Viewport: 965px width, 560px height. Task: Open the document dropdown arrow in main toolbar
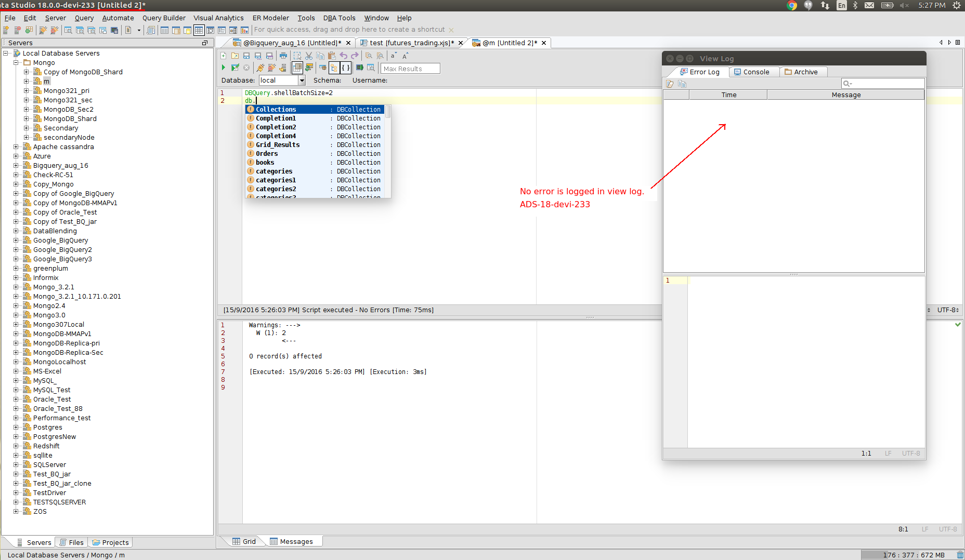139,30
